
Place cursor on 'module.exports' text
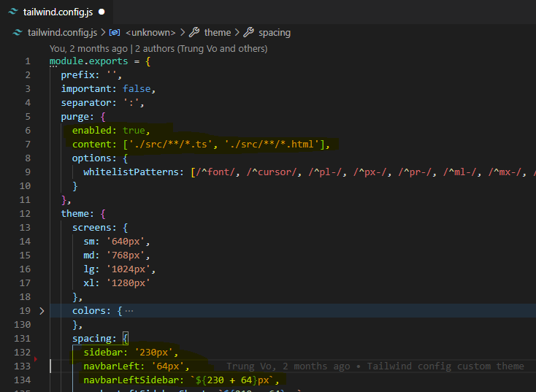tap(88, 61)
